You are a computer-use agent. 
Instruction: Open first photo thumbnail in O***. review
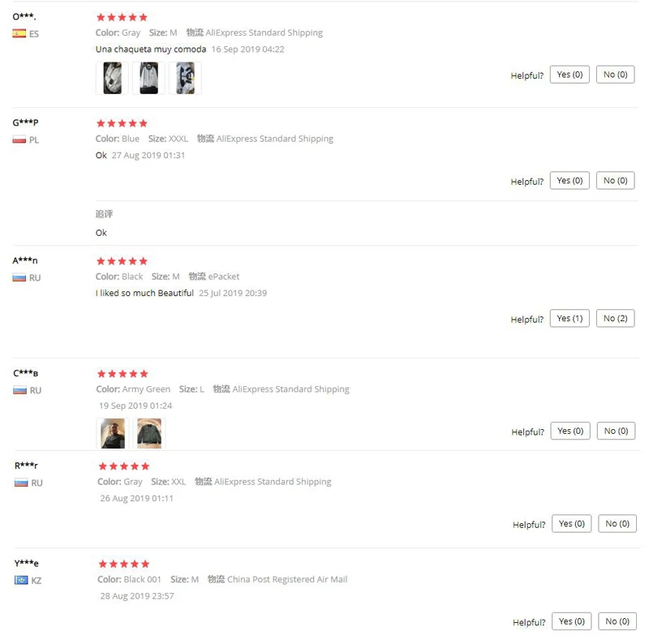112,78
